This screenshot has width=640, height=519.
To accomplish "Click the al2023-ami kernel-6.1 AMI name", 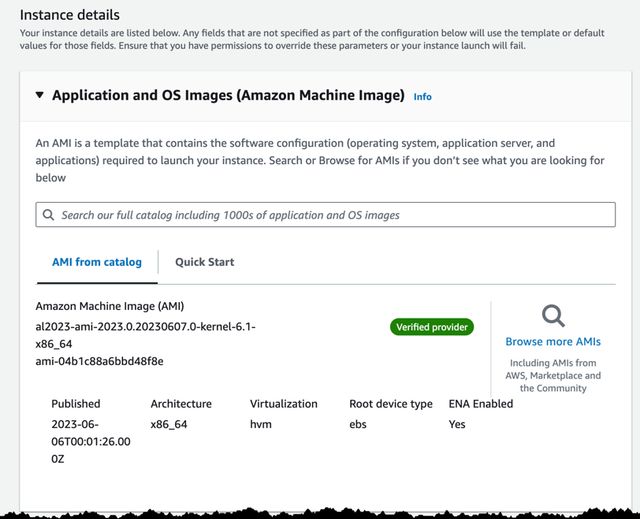I will point(145,335).
